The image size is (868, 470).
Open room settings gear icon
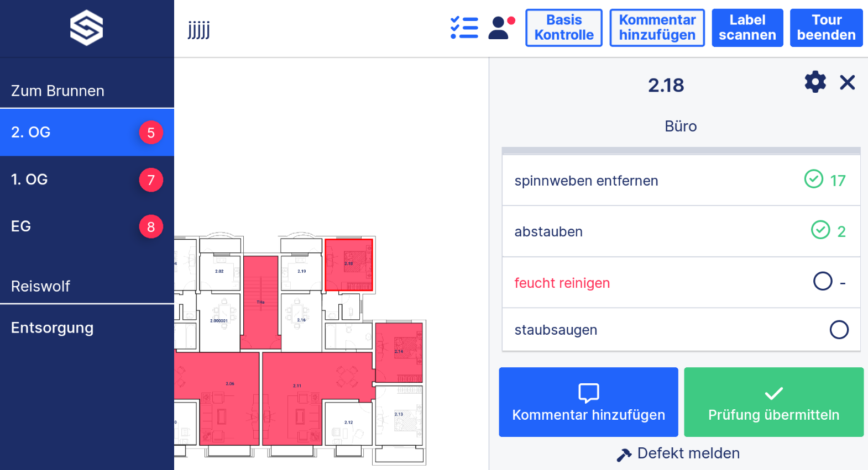815,82
